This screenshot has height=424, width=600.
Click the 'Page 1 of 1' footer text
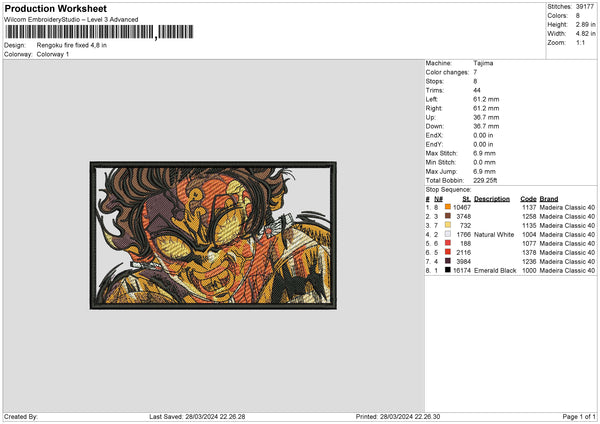(x=579, y=417)
